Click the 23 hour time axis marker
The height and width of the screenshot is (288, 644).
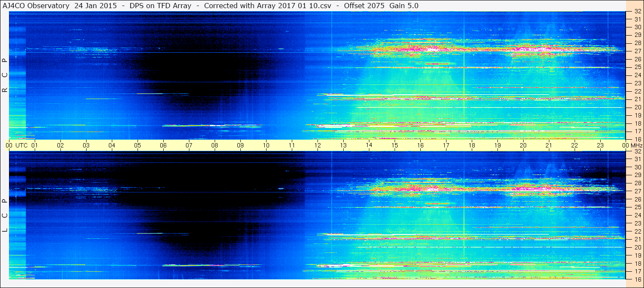600,145
